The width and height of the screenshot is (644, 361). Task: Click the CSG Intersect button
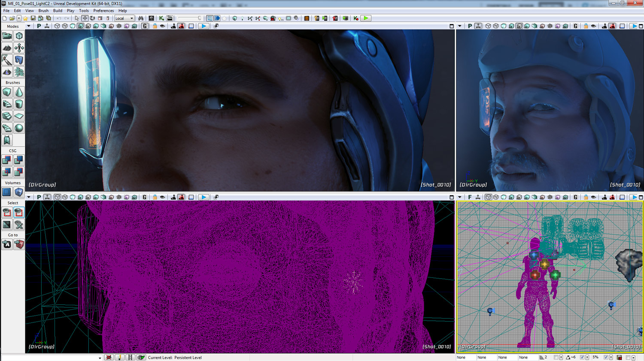click(7, 172)
